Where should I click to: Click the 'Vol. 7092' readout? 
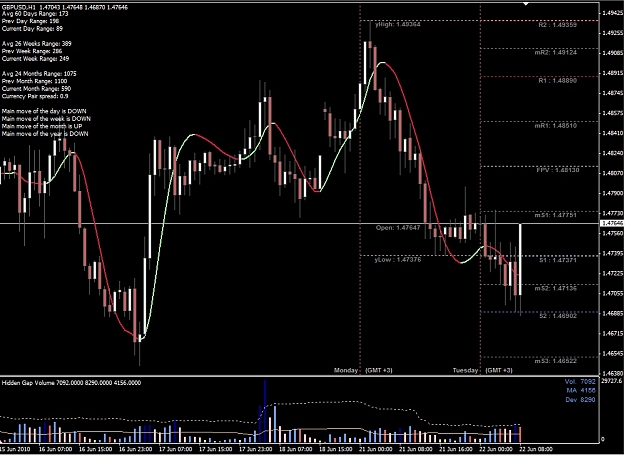(x=580, y=382)
